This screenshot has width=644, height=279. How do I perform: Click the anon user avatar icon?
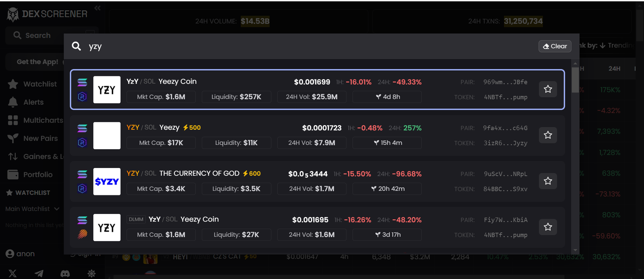point(10,254)
